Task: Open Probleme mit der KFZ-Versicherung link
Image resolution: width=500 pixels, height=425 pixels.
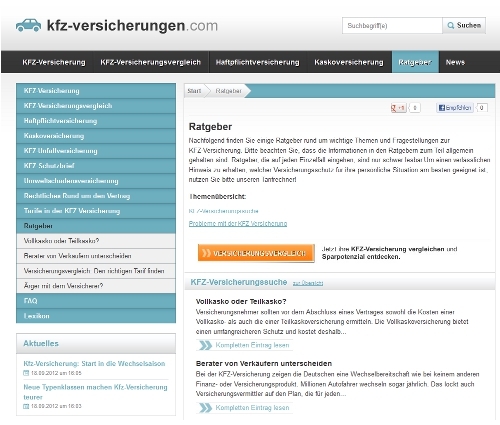Action: tap(238, 223)
